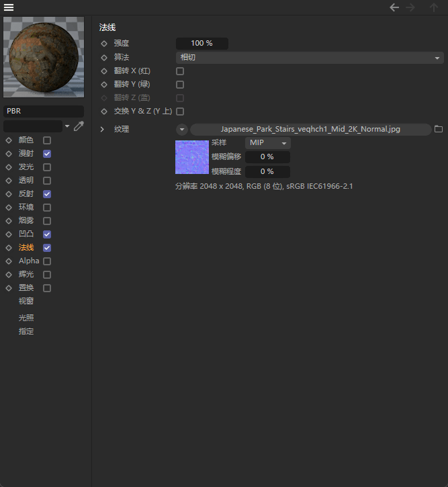This screenshot has width=448, height=487.
Task: Click the 模糊偏移 0 % field
Action: tap(267, 157)
